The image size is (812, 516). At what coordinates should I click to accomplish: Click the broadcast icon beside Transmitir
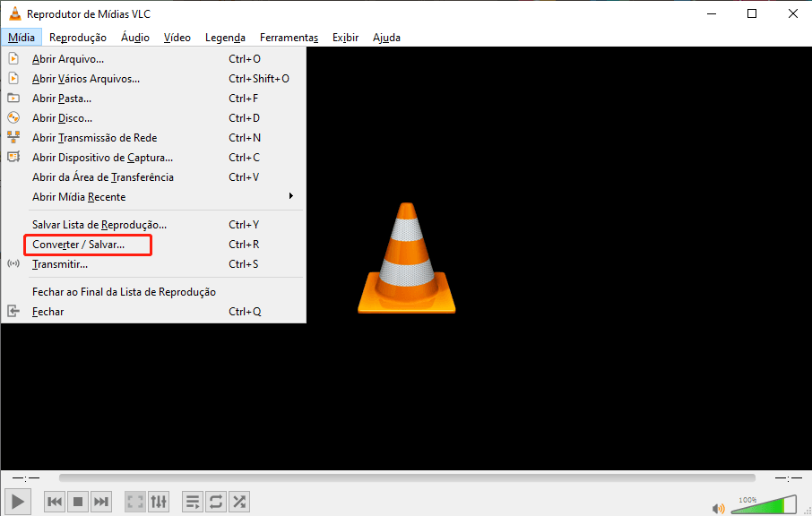pyautogui.click(x=13, y=263)
